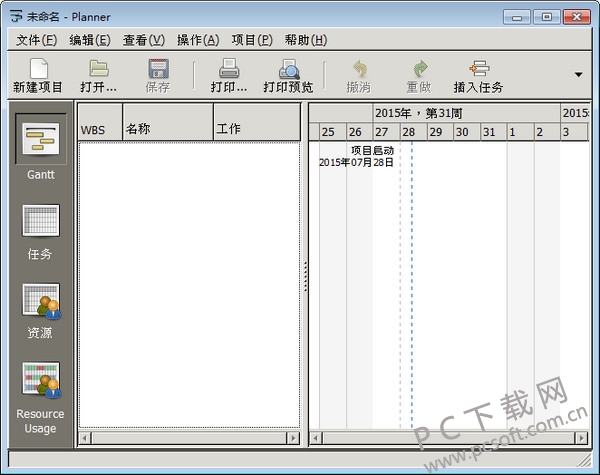
Task: Click the 保存 save floppy icon
Action: coord(158,69)
